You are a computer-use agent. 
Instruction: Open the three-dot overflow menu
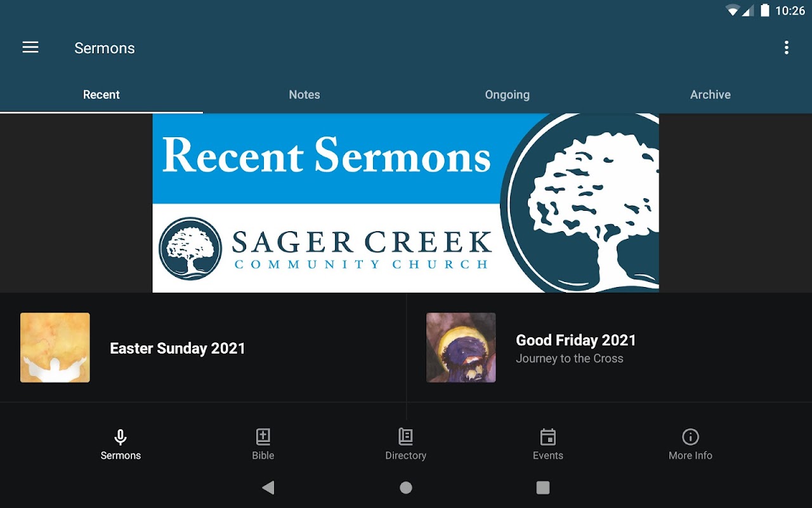pos(786,48)
